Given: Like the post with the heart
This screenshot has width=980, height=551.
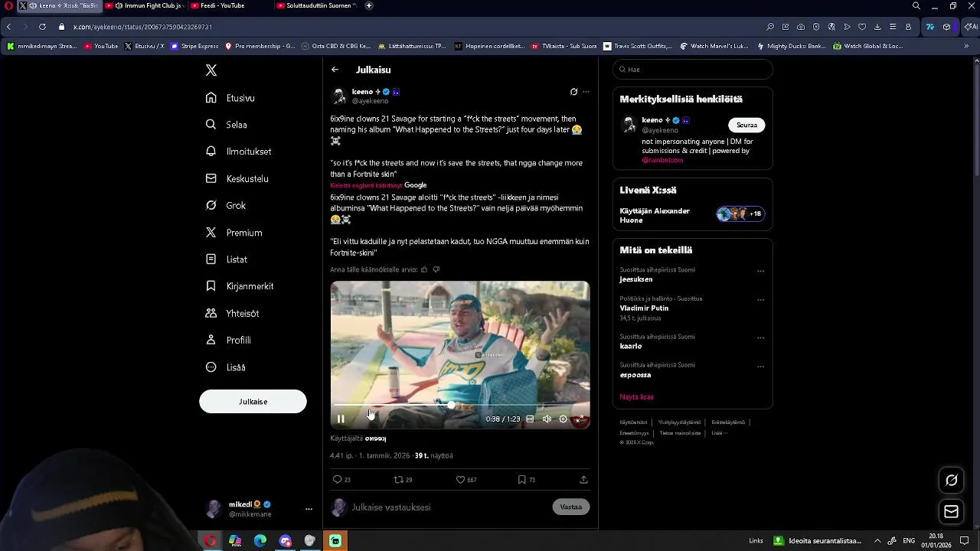Looking at the screenshot, I should (x=461, y=480).
